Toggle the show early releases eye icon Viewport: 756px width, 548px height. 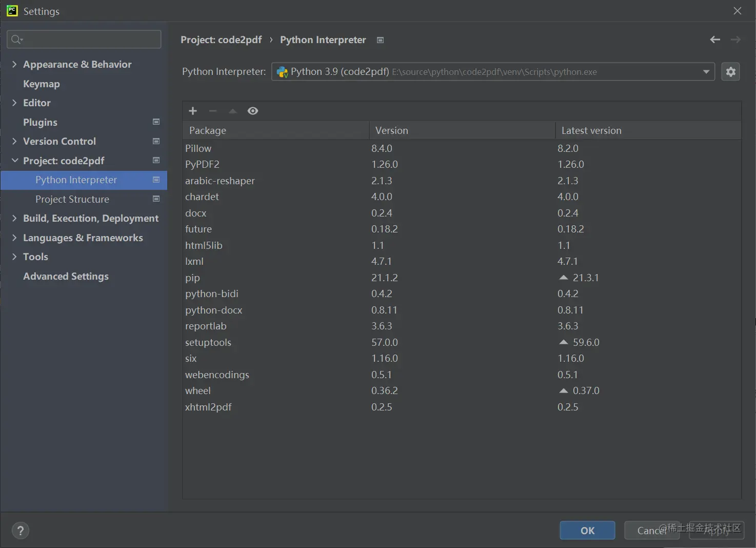[253, 111]
